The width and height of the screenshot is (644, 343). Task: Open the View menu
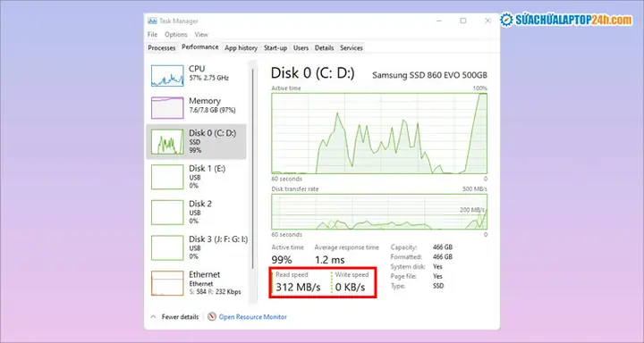(201, 35)
